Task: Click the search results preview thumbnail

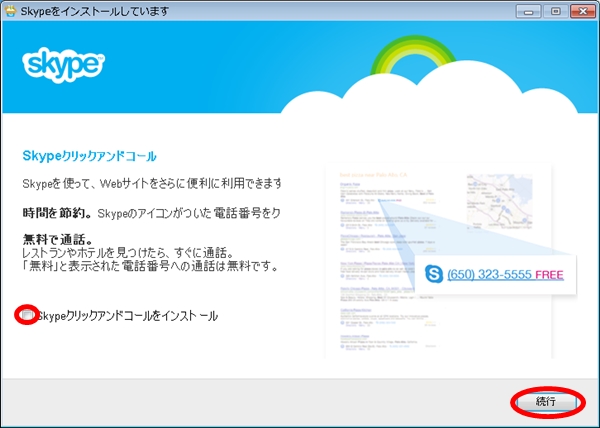Action: pos(438,262)
